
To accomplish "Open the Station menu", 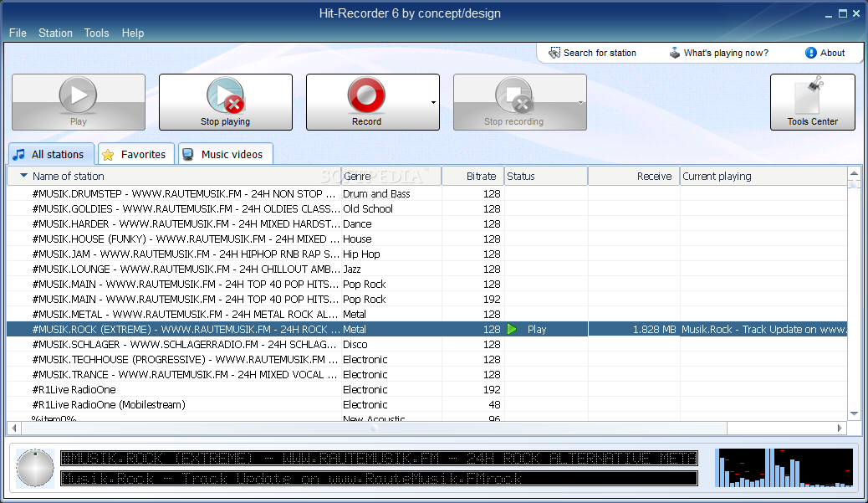I will [x=55, y=33].
